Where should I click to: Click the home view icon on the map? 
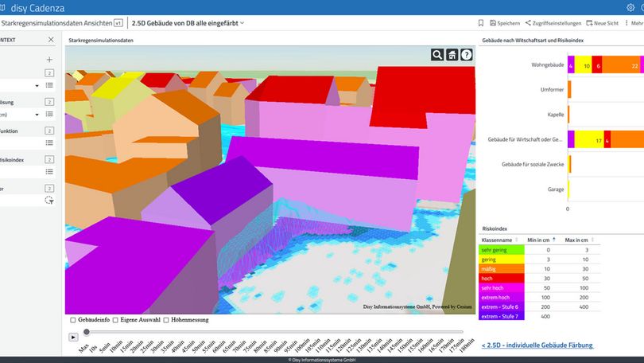452,55
